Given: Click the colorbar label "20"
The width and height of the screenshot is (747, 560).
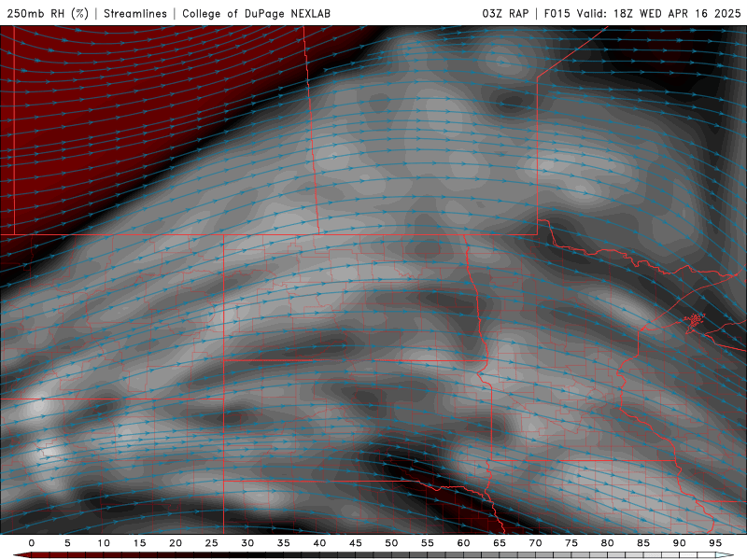Looking at the screenshot, I should pyautogui.click(x=176, y=543).
